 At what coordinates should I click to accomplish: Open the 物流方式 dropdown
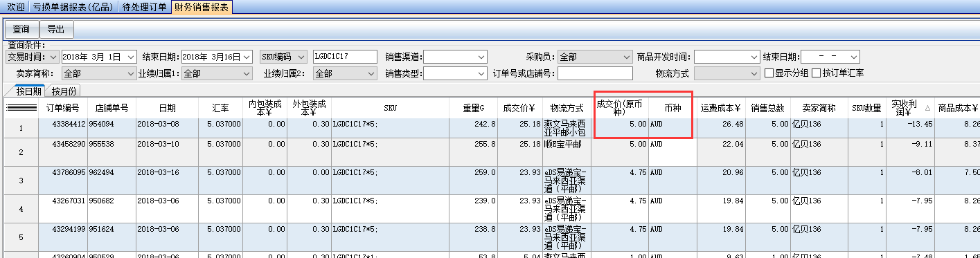pyautogui.click(x=754, y=73)
